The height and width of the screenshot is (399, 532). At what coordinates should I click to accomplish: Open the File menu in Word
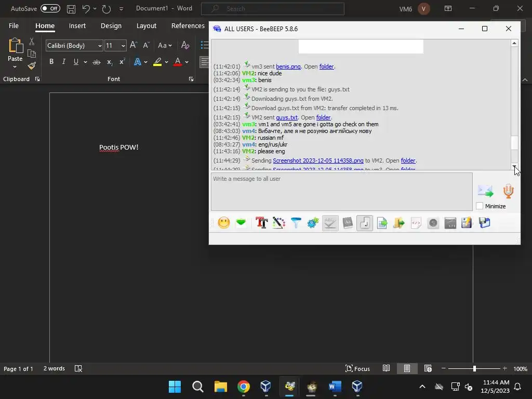pyautogui.click(x=14, y=26)
